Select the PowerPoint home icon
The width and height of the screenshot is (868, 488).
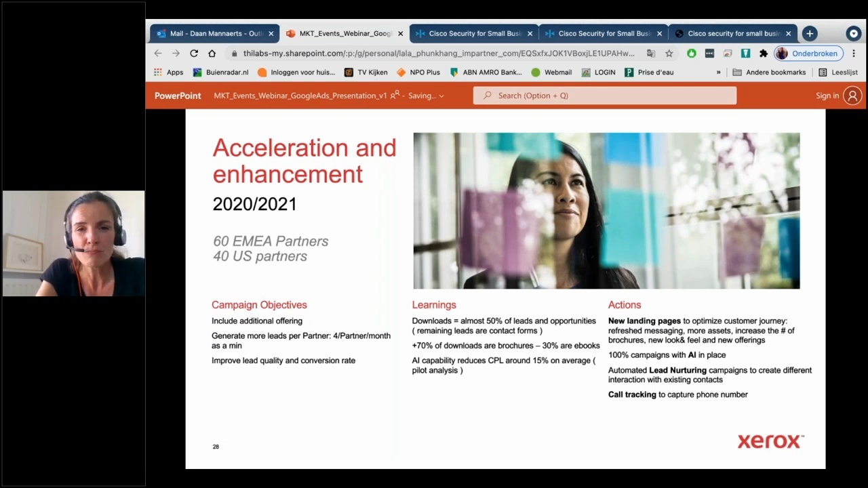pos(178,96)
